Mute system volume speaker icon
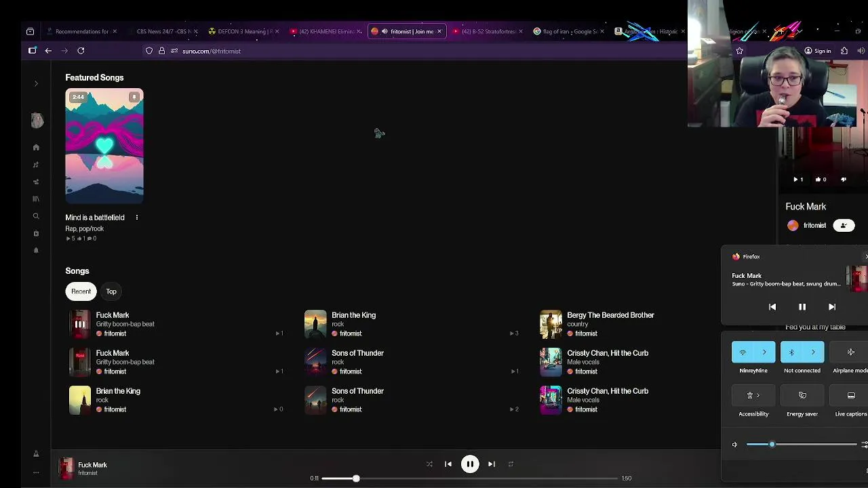 pos(734,445)
